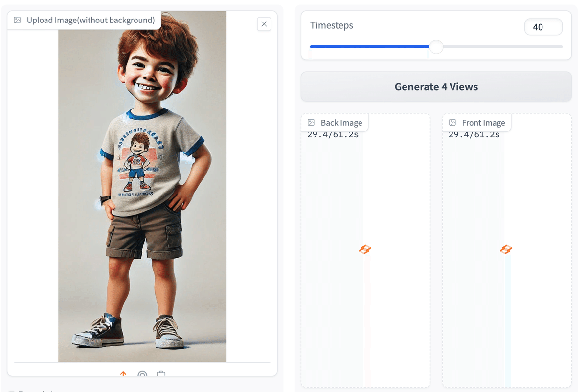Click the Front Image label text
The width and height of the screenshot is (587, 392).
click(482, 122)
